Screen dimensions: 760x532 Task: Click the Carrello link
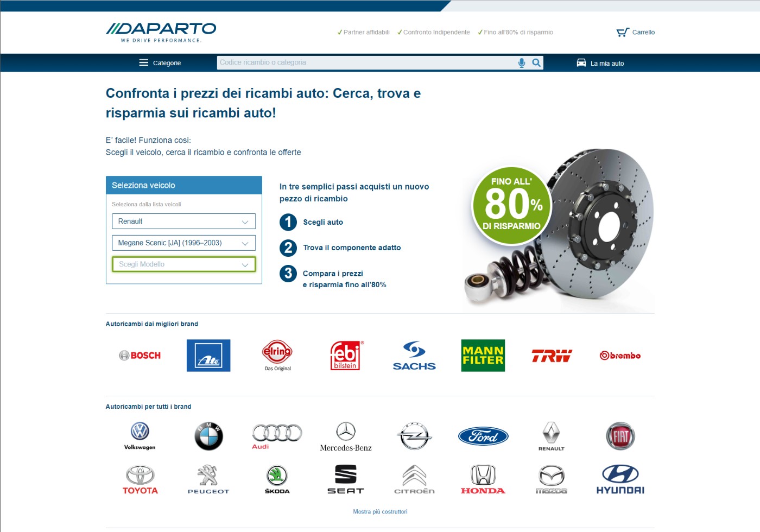[x=643, y=32]
